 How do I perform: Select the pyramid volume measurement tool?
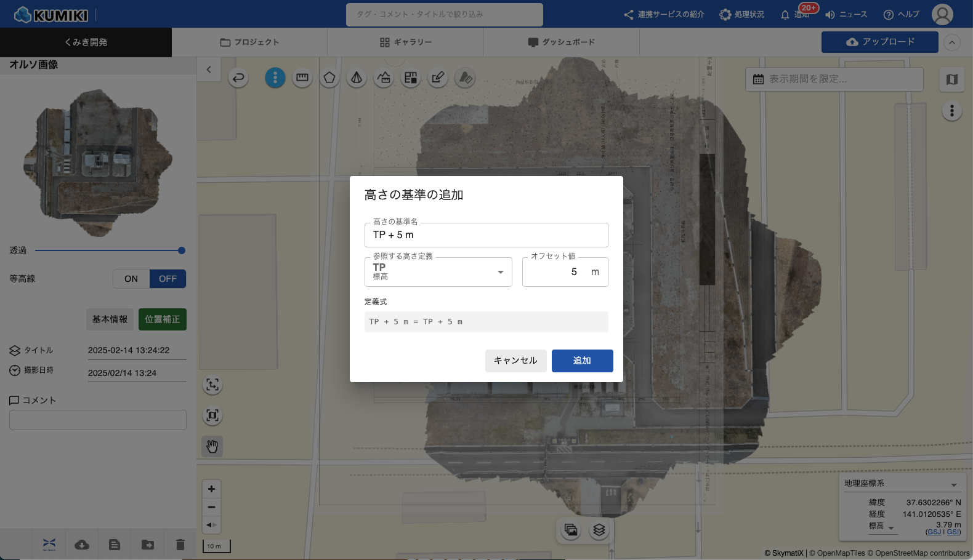click(357, 78)
